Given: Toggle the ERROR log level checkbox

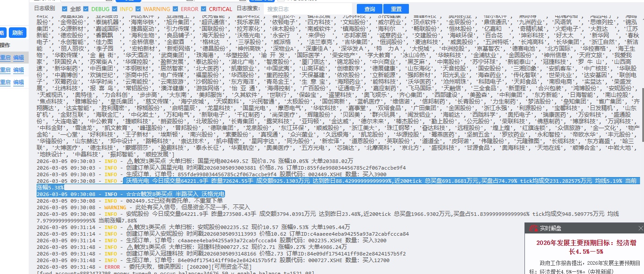Looking at the screenshot, I should [176, 9].
